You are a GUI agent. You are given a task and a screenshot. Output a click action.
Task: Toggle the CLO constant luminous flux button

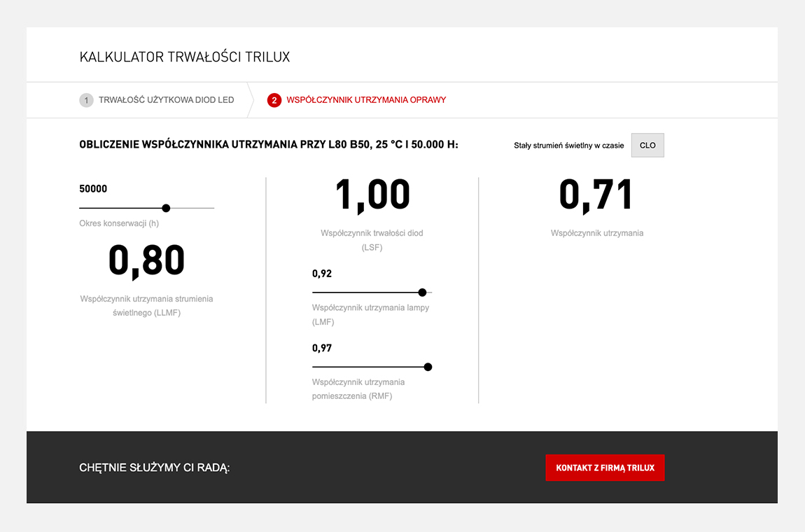pos(647,146)
